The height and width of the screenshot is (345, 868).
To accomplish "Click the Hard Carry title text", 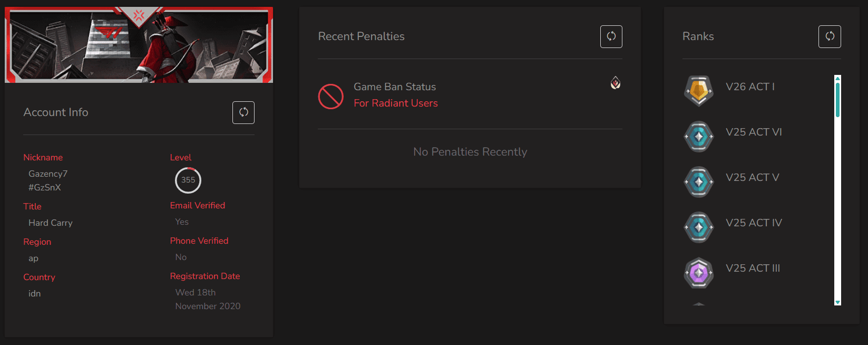I will point(51,223).
